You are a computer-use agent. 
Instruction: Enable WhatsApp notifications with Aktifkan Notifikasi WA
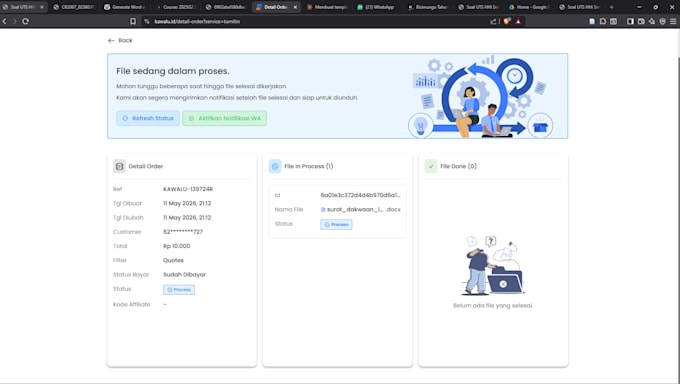pyautogui.click(x=225, y=118)
